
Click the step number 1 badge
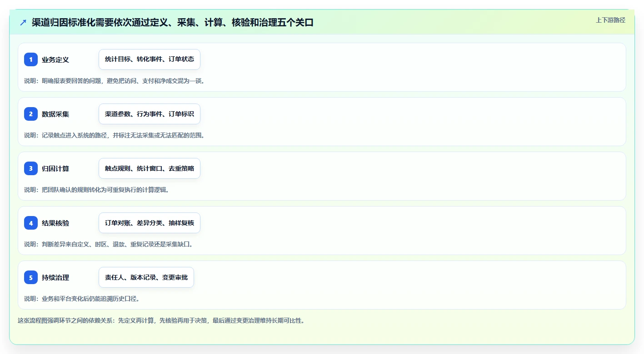point(31,59)
